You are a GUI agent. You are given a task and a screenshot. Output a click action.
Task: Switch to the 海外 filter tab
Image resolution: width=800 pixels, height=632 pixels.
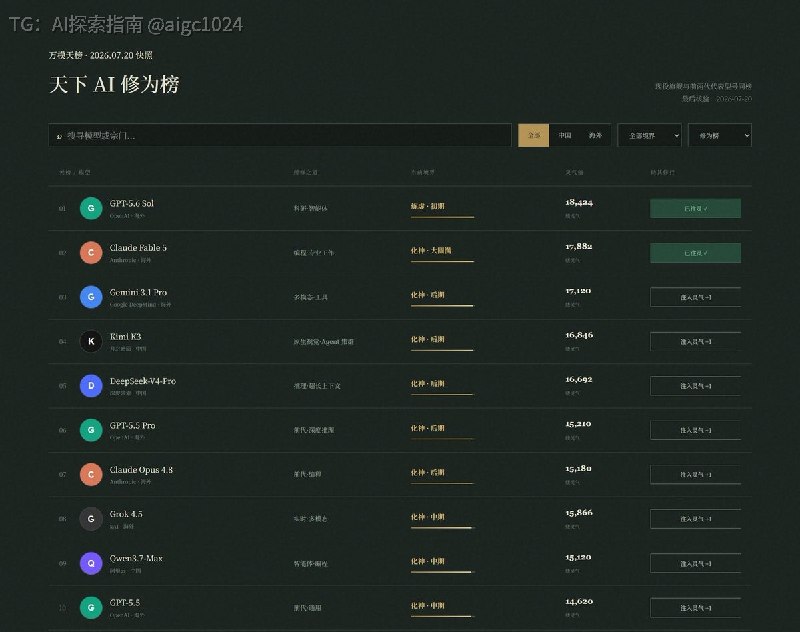(x=595, y=135)
